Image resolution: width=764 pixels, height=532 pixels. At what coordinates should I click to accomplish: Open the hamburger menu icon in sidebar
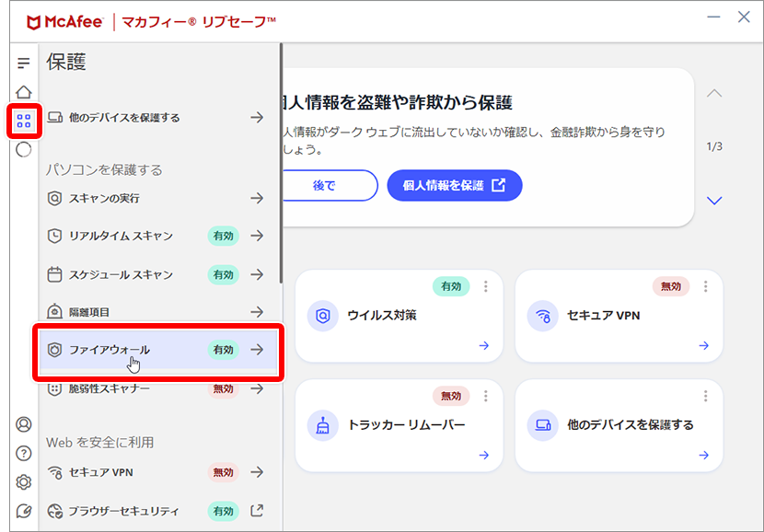click(23, 63)
